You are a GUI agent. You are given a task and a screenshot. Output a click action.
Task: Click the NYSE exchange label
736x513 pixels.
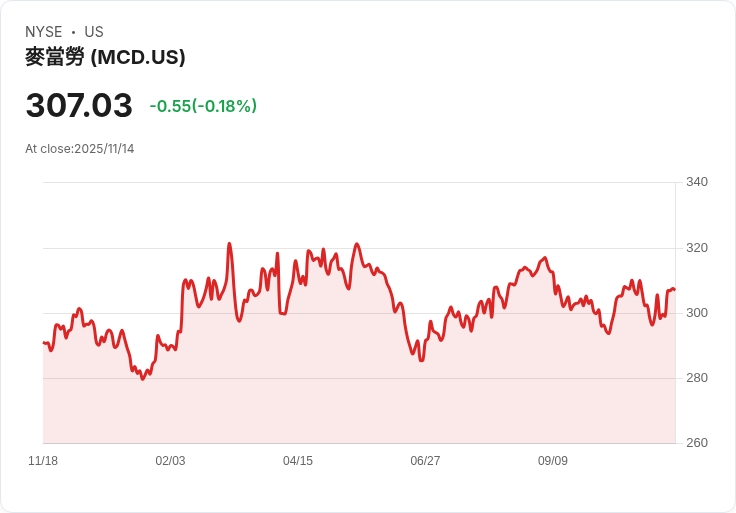(x=44, y=32)
